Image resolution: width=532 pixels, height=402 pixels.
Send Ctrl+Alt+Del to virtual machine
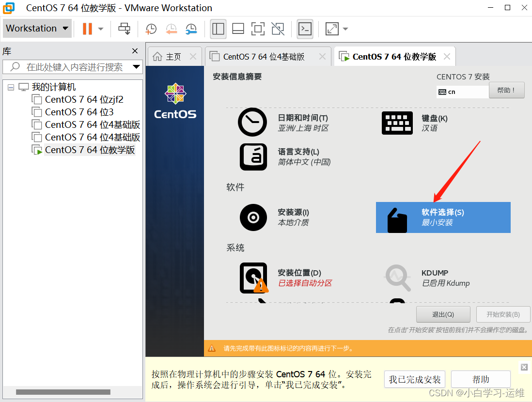[x=124, y=29]
